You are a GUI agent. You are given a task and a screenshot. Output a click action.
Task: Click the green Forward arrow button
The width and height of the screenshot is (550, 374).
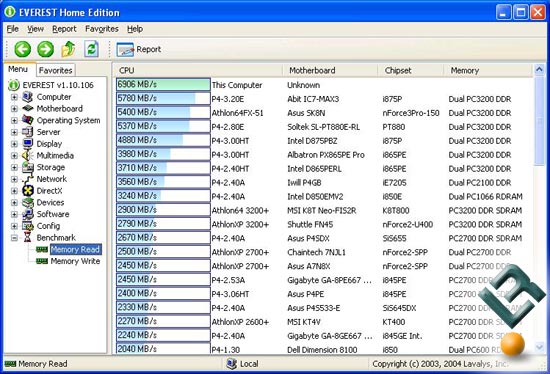click(46, 49)
